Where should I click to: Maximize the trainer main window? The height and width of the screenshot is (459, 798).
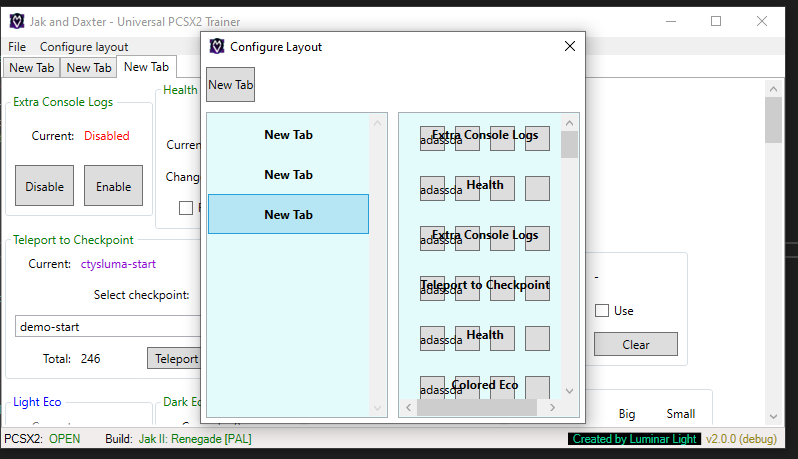(716, 21)
